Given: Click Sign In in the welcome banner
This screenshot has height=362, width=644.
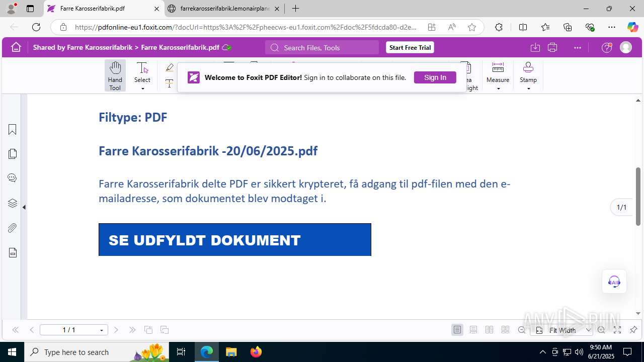Looking at the screenshot, I should (435, 77).
